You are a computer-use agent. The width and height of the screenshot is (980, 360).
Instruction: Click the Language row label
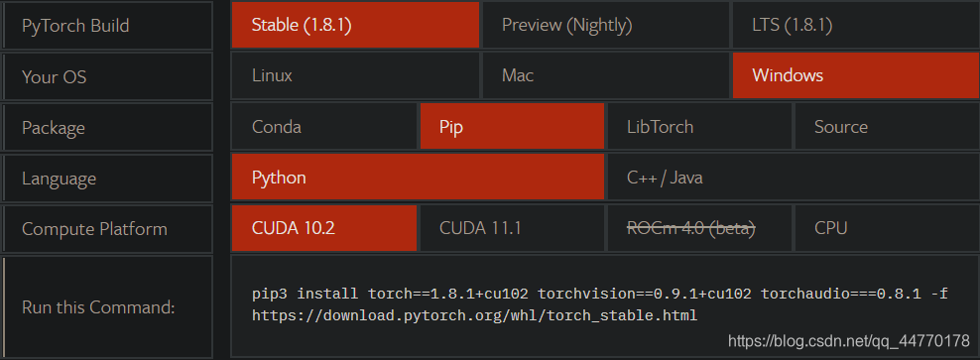[107, 179]
